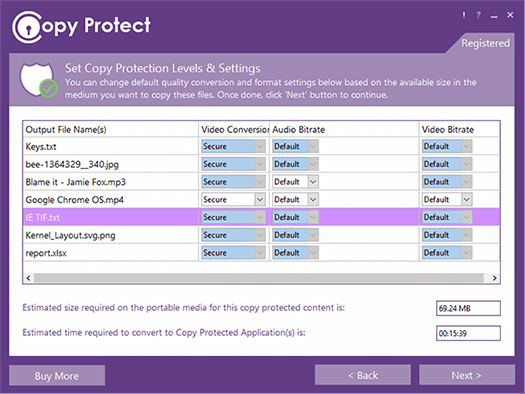
Task: Open Video Conversion dropdown for report.xlsx
Action: pyautogui.click(x=233, y=253)
